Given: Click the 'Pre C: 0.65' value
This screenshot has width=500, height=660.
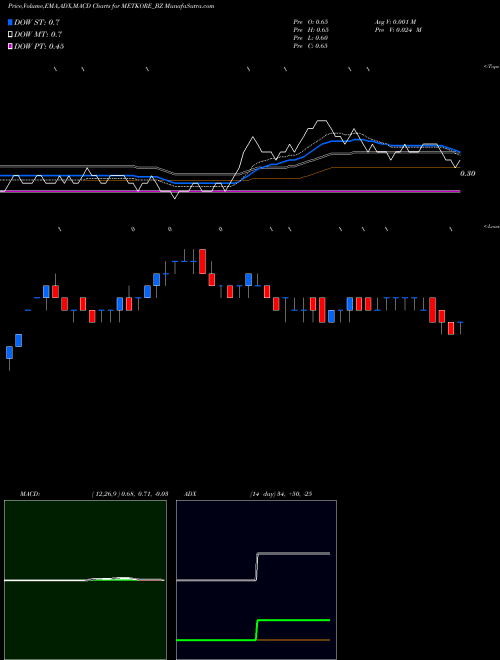Looking at the screenshot, I should (x=311, y=46).
